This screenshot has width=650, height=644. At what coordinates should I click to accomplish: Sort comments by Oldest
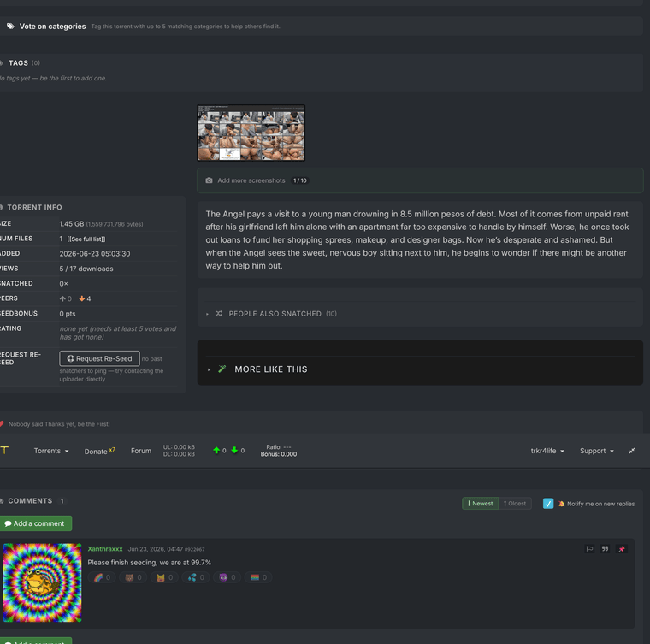click(x=515, y=504)
